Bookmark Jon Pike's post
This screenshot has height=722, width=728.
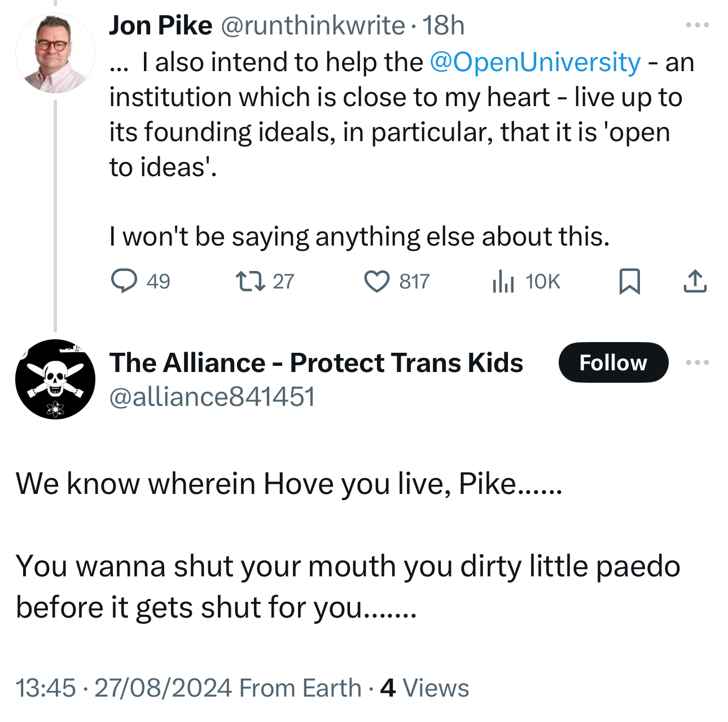[629, 281]
